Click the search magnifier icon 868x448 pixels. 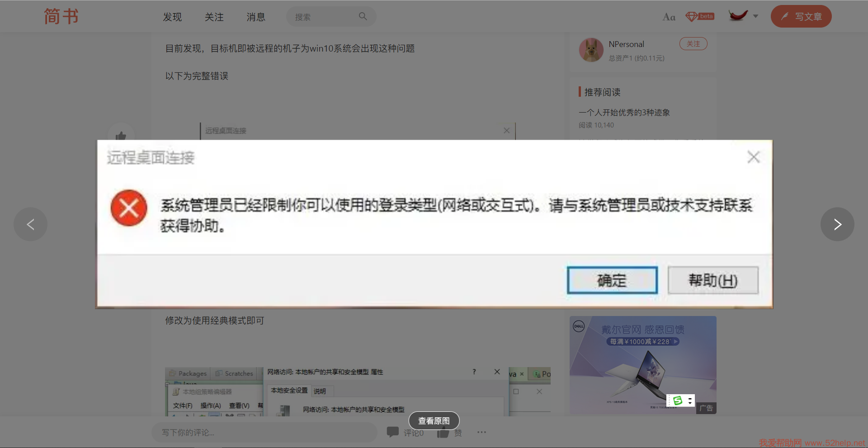coord(363,17)
